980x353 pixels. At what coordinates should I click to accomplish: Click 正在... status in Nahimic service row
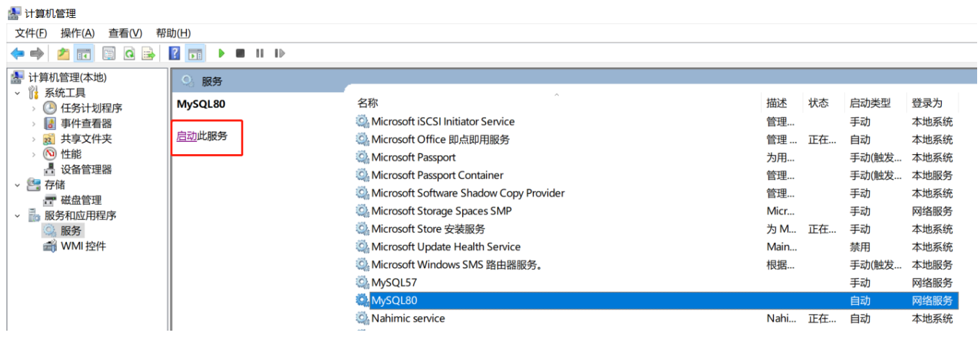822,318
